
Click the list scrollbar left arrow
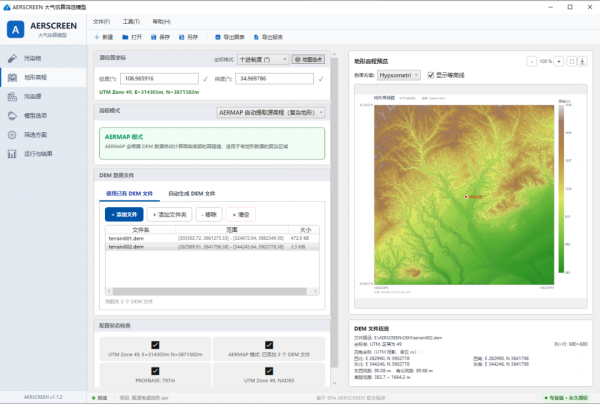coord(109,292)
